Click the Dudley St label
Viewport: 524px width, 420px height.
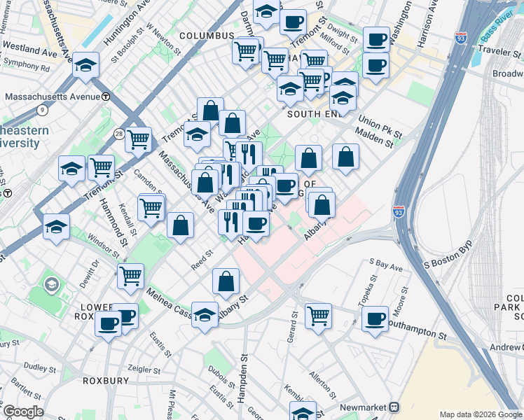pyautogui.click(x=40, y=368)
